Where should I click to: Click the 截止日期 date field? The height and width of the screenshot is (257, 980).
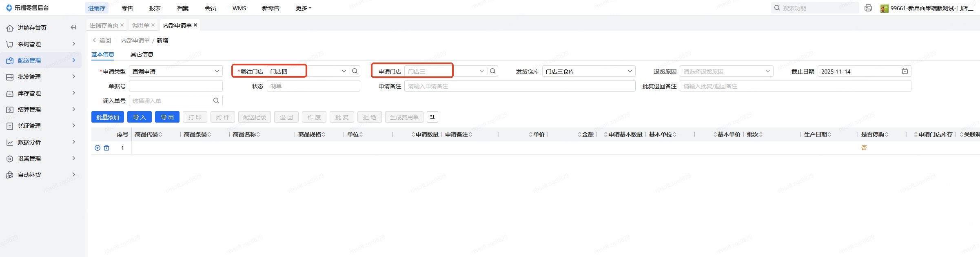tap(865, 71)
